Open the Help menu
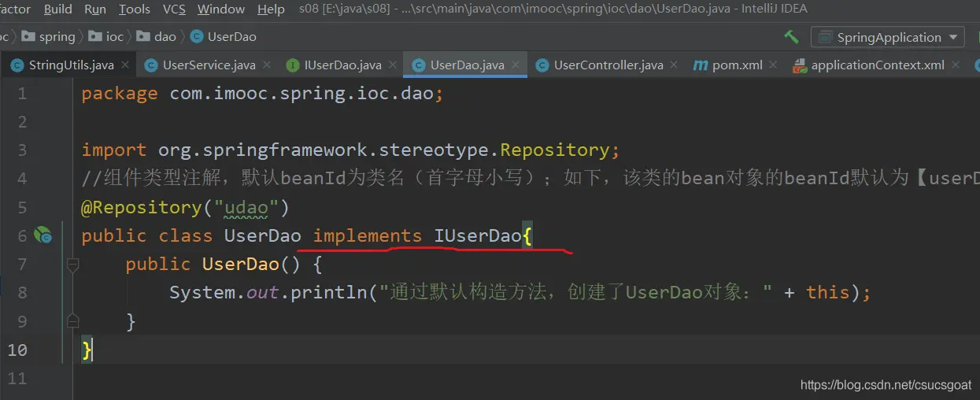Image resolution: width=980 pixels, height=400 pixels. pyautogui.click(x=271, y=9)
